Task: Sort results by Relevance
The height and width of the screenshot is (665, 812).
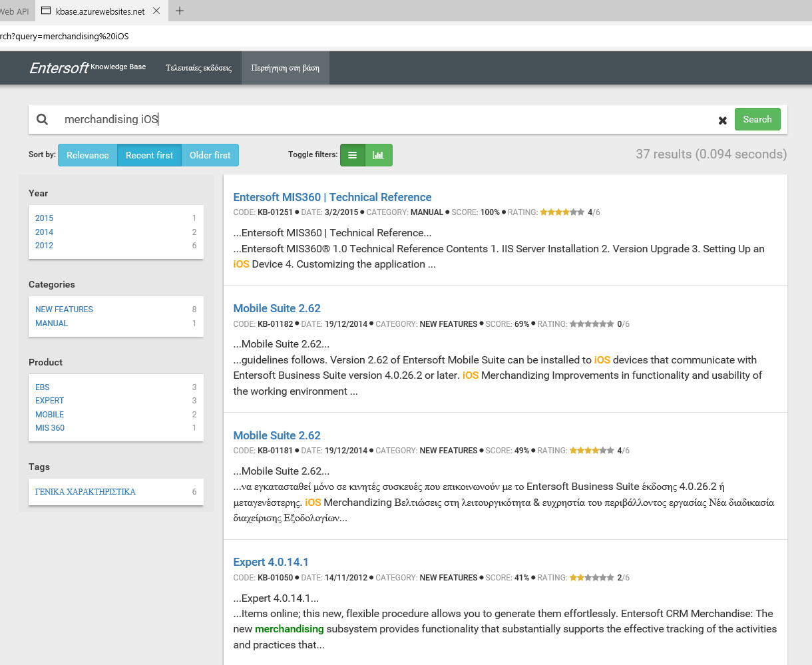Action: click(87, 155)
